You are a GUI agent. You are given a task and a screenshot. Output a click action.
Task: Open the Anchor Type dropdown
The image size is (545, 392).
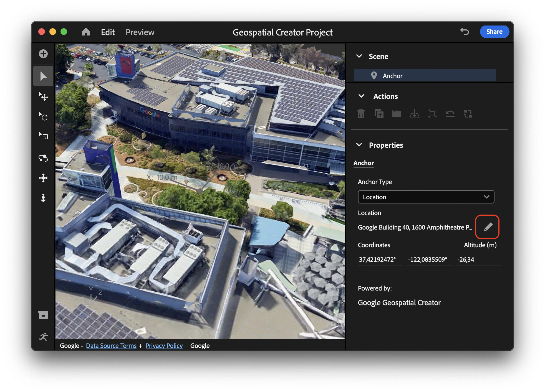(426, 197)
